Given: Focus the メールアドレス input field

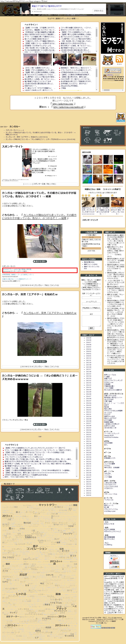Looking at the screenshot, I should [x=91, y=304].
